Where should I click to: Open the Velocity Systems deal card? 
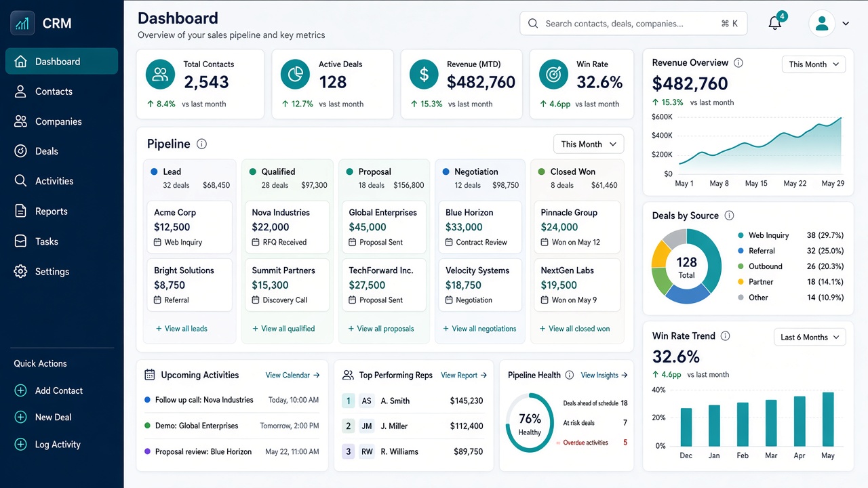point(480,285)
